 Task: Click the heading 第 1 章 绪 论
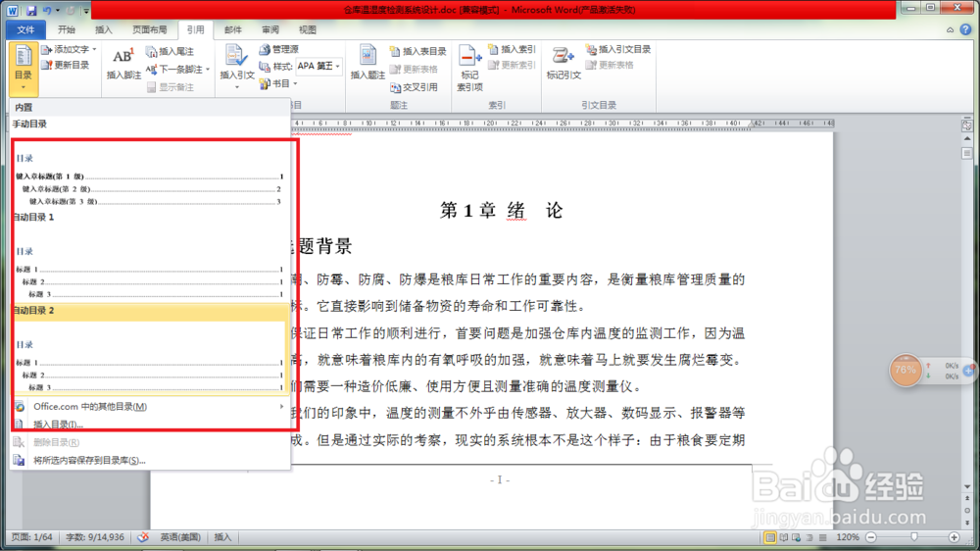(501, 210)
